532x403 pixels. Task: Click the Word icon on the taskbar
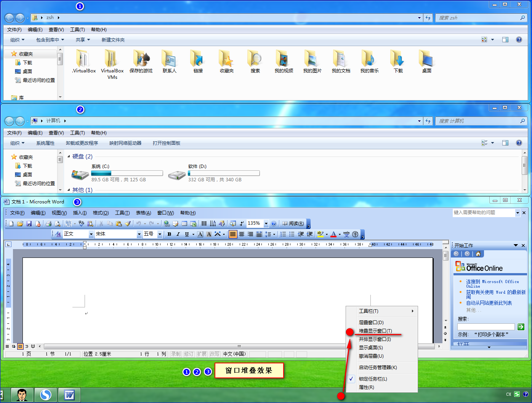69,395
